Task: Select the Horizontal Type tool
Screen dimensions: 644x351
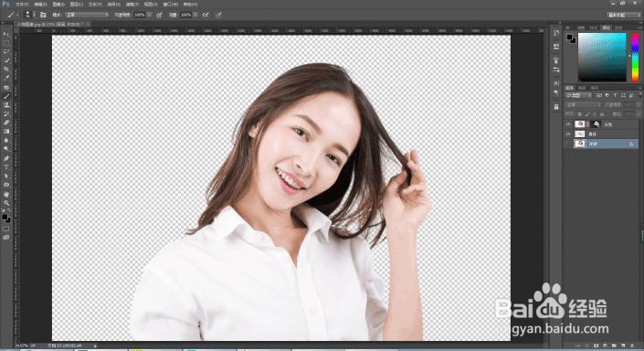Action: (6, 167)
